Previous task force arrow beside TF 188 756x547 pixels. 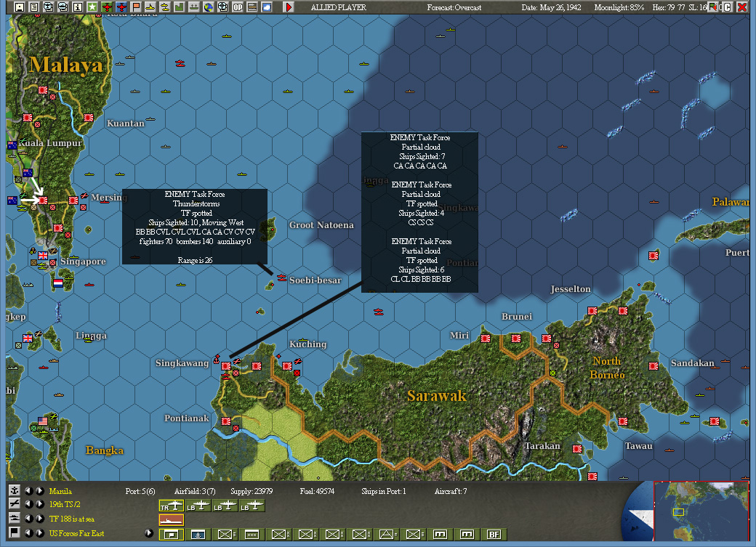click(x=29, y=519)
